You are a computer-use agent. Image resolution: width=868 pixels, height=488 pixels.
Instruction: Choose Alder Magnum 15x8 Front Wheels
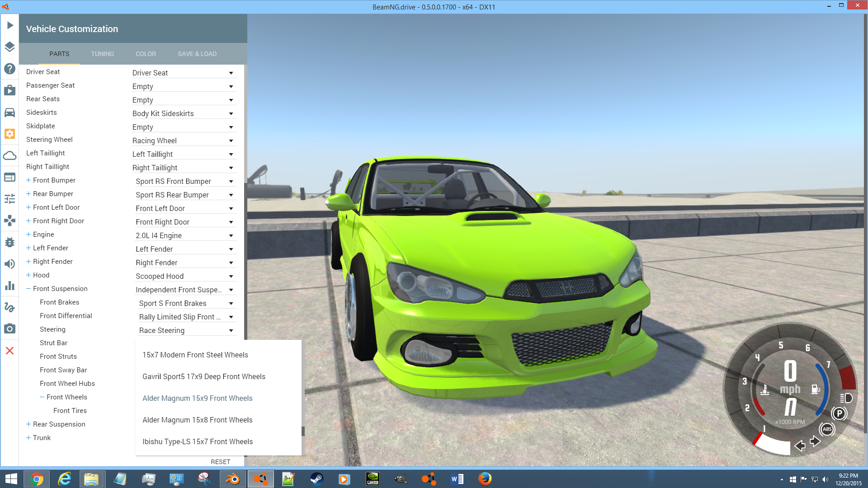(218, 420)
